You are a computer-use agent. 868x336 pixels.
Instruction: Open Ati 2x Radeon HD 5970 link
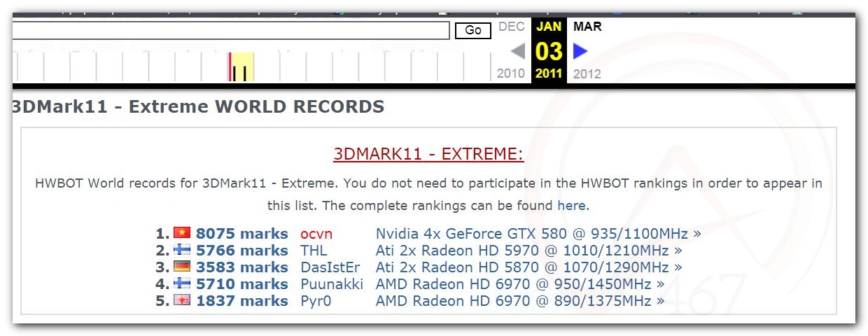529,251
